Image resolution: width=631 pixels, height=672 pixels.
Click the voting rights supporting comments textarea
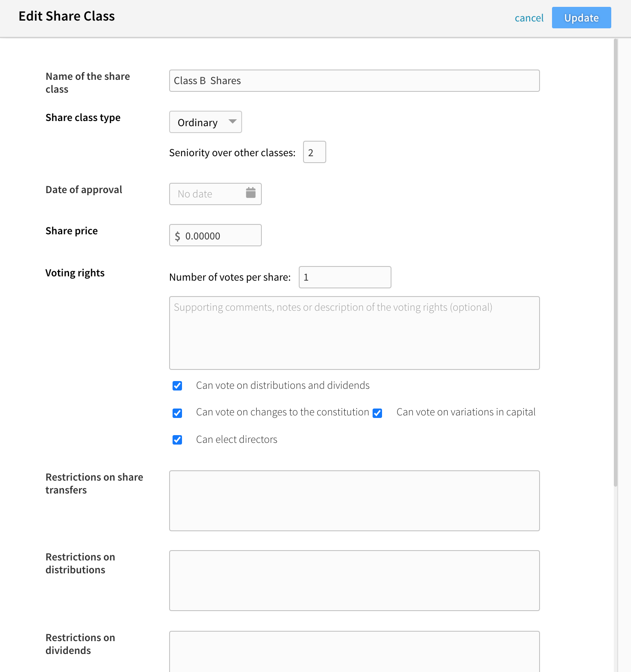point(355,333)
